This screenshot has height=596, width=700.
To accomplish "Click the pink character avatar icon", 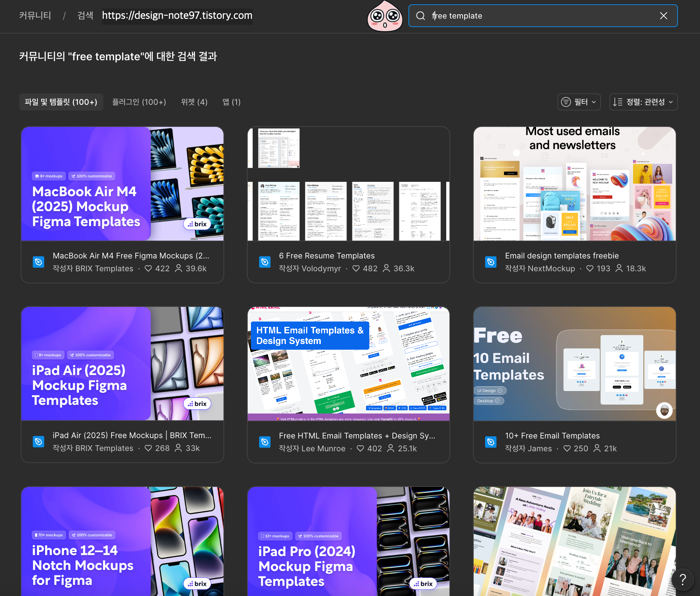I will click(x=385, y=16).
